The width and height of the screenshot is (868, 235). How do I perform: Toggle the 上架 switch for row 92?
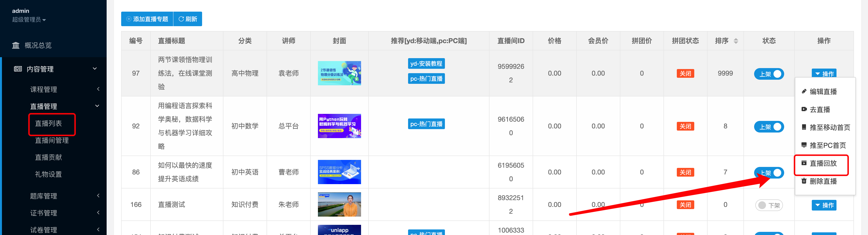pos(769,127)
